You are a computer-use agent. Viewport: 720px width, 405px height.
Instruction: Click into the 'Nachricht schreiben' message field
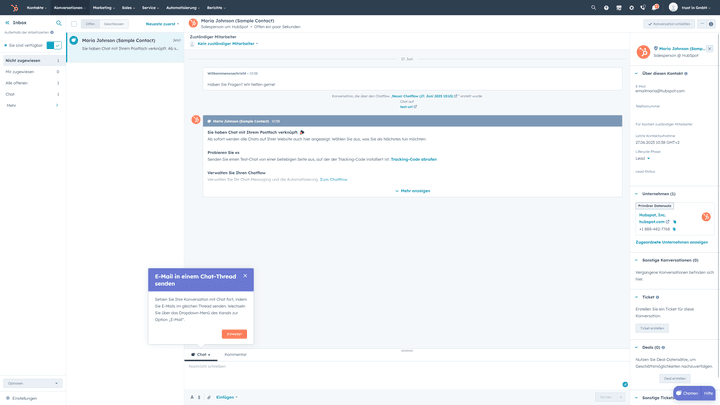pyautogui.click(x=406, y=374)
